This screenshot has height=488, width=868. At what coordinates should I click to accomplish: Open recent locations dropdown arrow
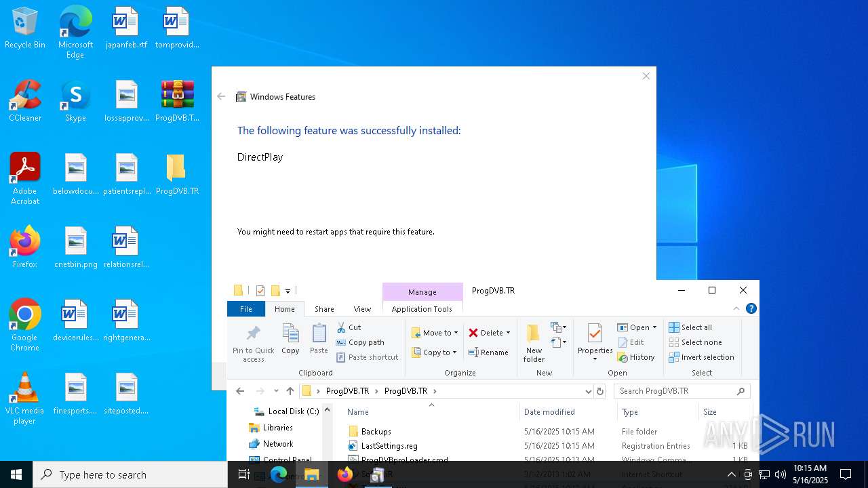click(276, 391)
